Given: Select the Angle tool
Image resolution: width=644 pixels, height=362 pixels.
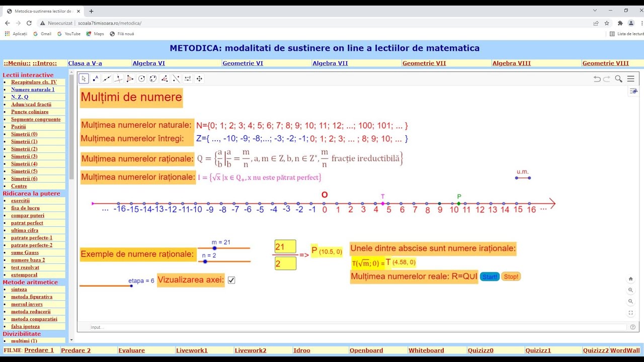Looking at the screenshot, I should pos(165,78).
